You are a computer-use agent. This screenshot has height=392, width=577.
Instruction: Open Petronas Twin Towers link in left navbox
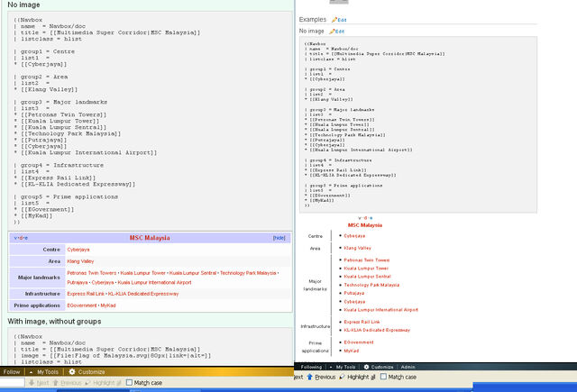click(x=92, y=273)
